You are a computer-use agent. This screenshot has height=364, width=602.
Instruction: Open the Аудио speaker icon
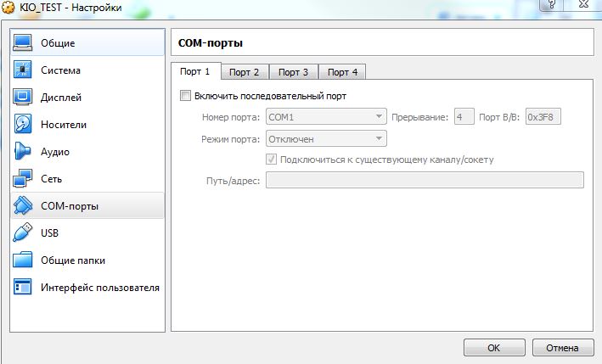pyautogui.click(x=23, y=152)
